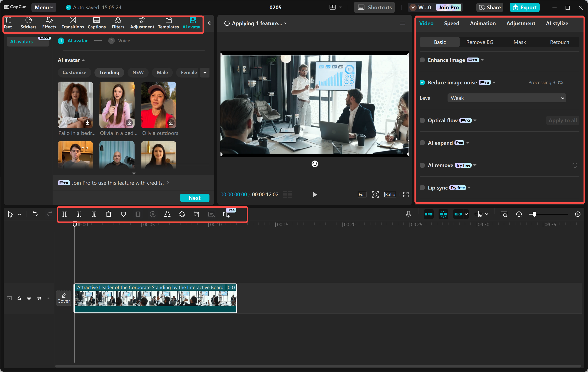Uncheck Reduce image noise
Screen dimensions: 588x372
point(422,82)
